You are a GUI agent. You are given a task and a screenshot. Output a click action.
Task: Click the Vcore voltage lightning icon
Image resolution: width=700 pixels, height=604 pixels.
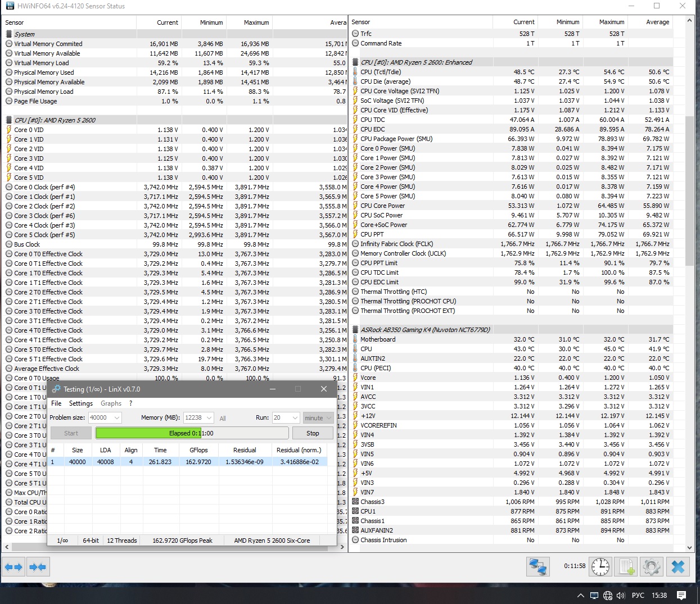(x=355, y=378)
